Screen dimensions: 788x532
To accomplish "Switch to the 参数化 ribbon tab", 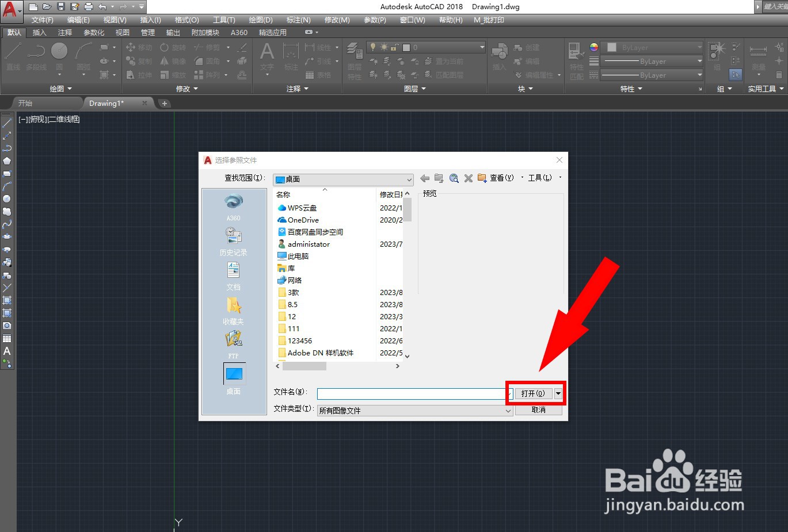I will pyautogui.click(x=94, y=33).
